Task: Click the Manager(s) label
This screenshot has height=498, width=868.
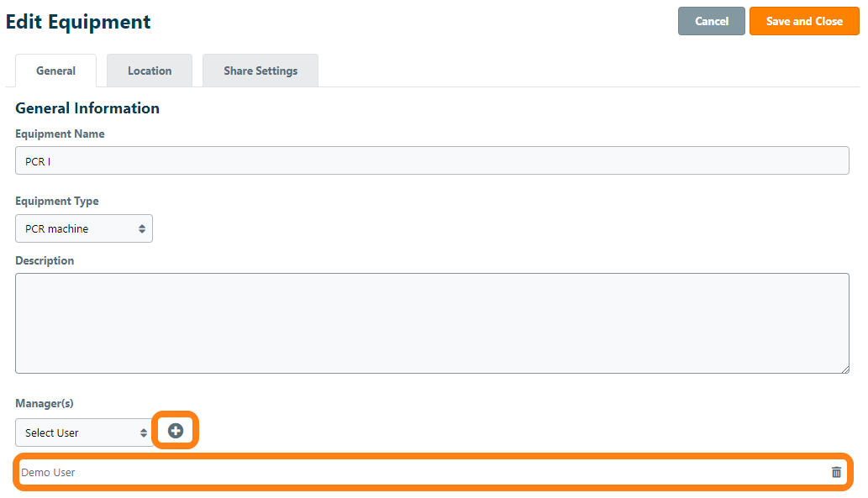Action: click(x=45, y=403)
